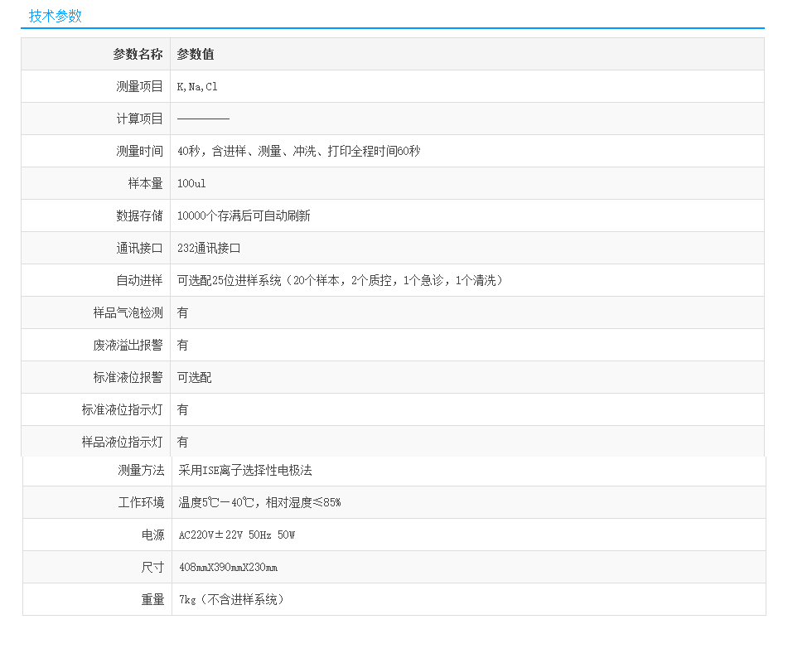Click 可选配 value in 标准液位报警 row
This screenshot has width=812, height=663.
pos(194,377)
